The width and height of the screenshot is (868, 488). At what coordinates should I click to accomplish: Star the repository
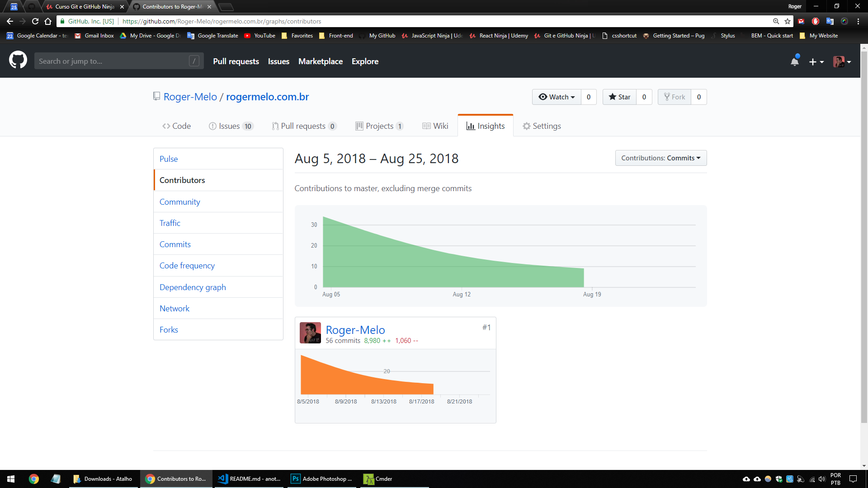pos(619,97)
